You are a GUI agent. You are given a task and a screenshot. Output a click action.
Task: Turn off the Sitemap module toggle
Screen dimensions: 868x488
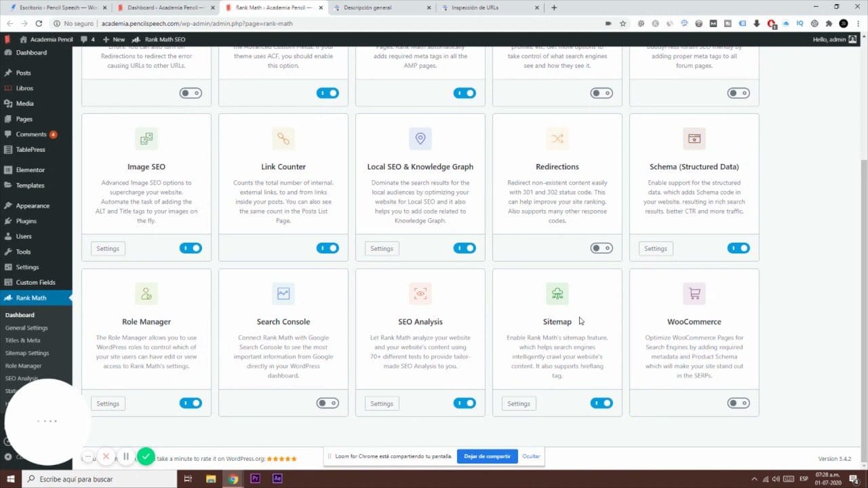coord(601,403)
